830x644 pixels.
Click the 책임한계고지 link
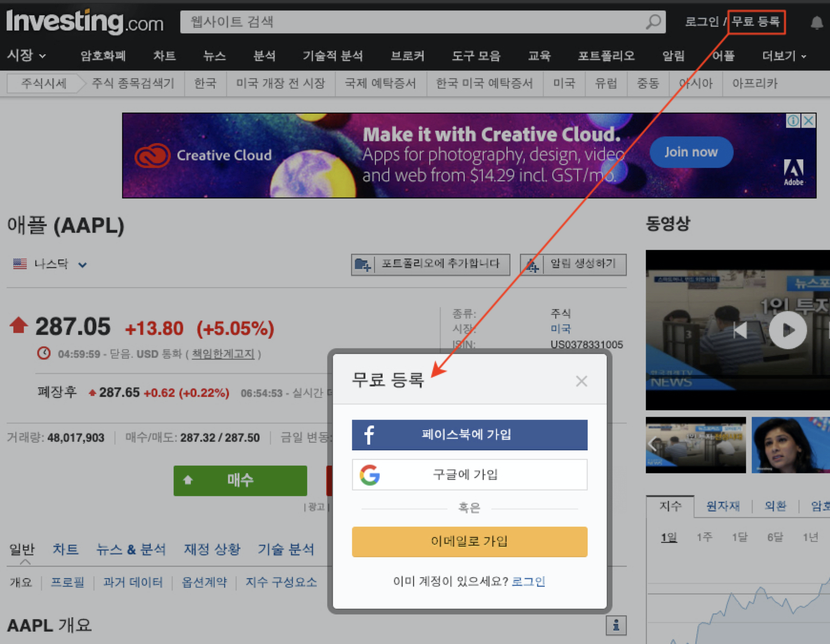coord(223,354)
